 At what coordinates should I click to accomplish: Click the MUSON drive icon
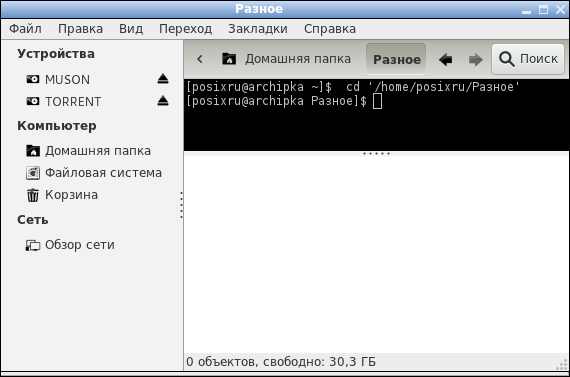[33, 79]
